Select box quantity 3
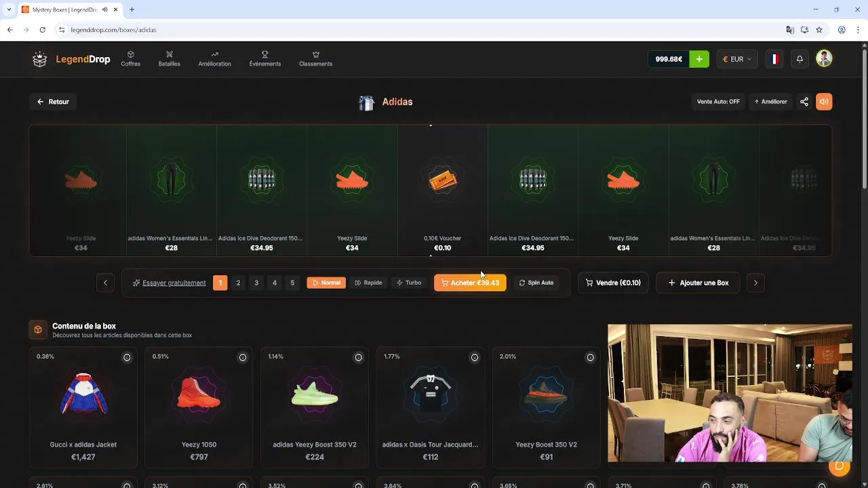The height and width of the screenshot is (488, 868). pos(256,283)
